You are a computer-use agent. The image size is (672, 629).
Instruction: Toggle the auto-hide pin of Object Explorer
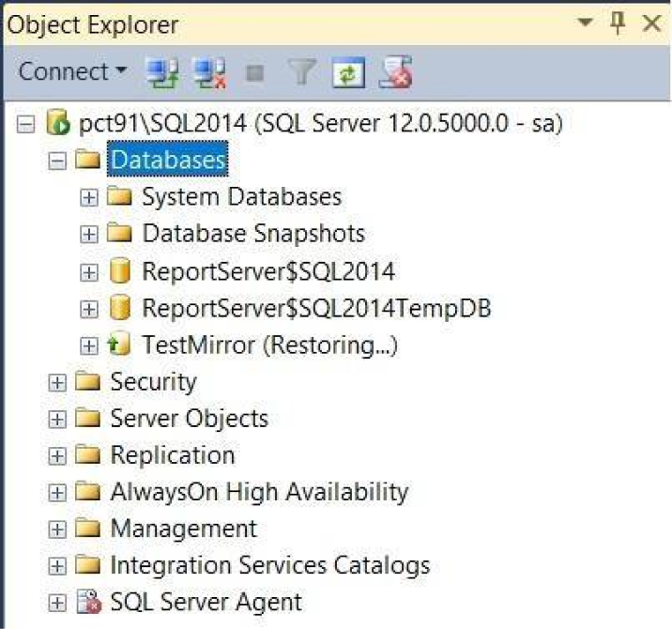618,23
